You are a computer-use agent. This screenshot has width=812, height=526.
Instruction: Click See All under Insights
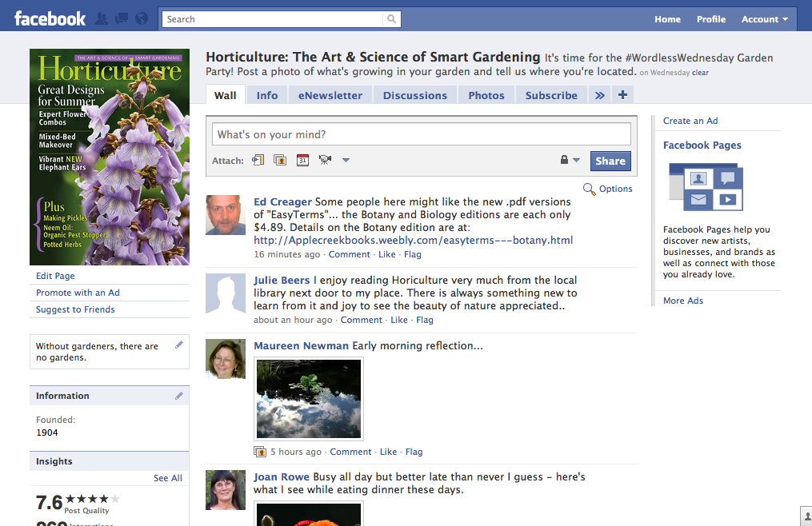(x=168, y=478)
